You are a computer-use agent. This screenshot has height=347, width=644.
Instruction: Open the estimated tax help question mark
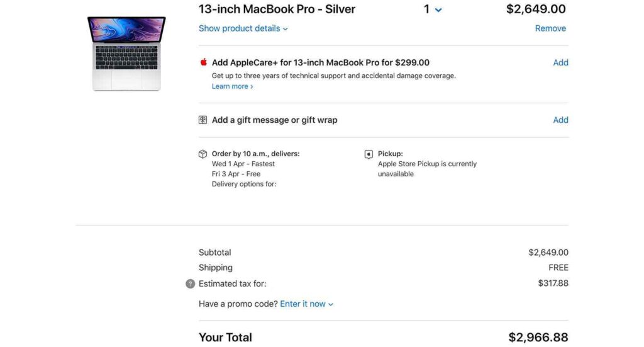point(191,284)
